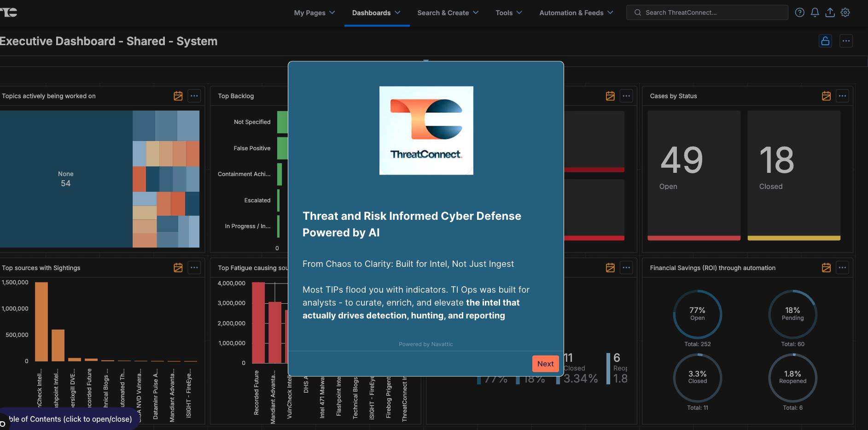Click the calendar icon on Top sources with Sightings
The width and height of the screenshot is (868, 430).
[x=178, y=268]
